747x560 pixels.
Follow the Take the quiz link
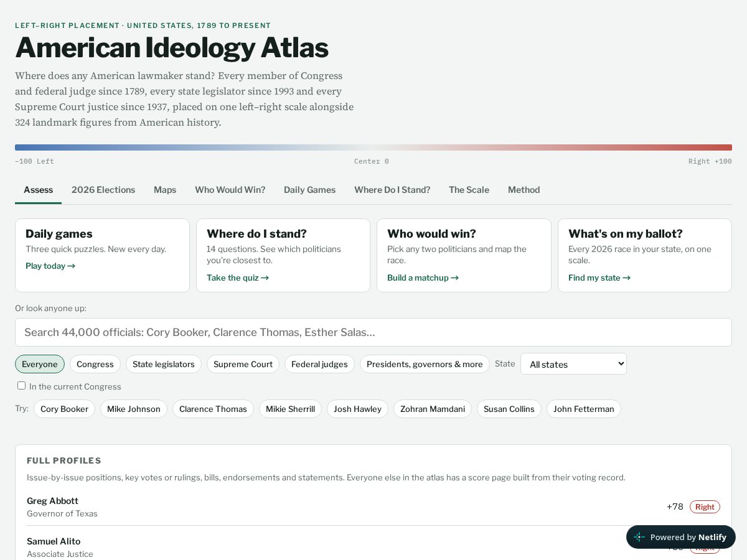[x=238, y=278]
